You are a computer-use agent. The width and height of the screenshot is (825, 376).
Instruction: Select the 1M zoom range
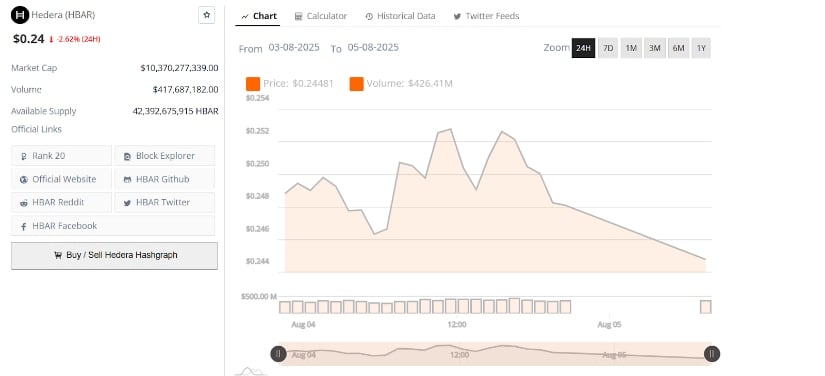tap(631, 48)
